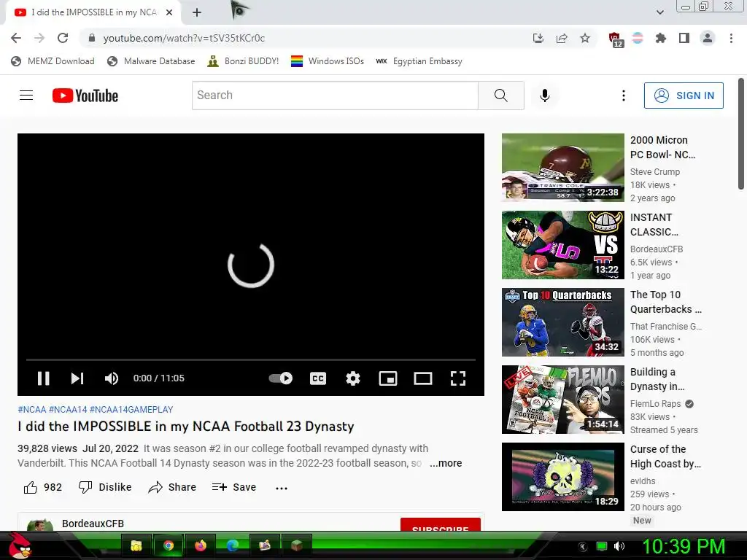Screen dimensions: 747x560
Task: Open the #NCAA14 hashtag link
Action: click(x=68, y=410)
